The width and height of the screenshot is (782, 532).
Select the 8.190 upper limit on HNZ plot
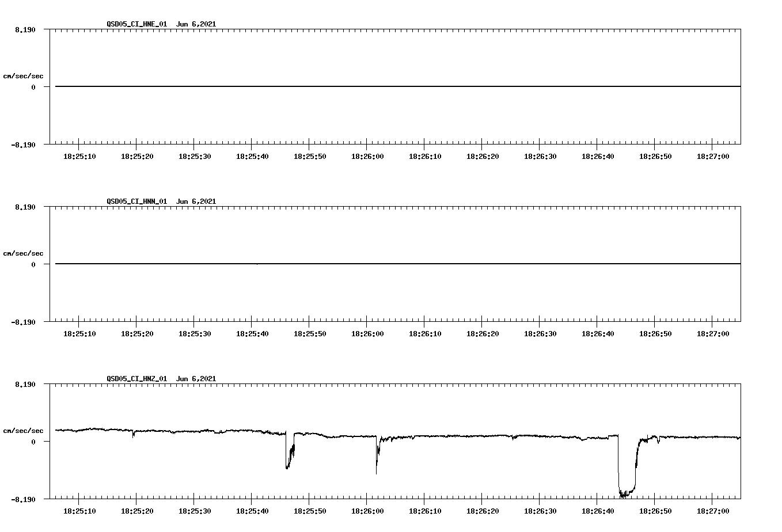click(x=25, y=384)
